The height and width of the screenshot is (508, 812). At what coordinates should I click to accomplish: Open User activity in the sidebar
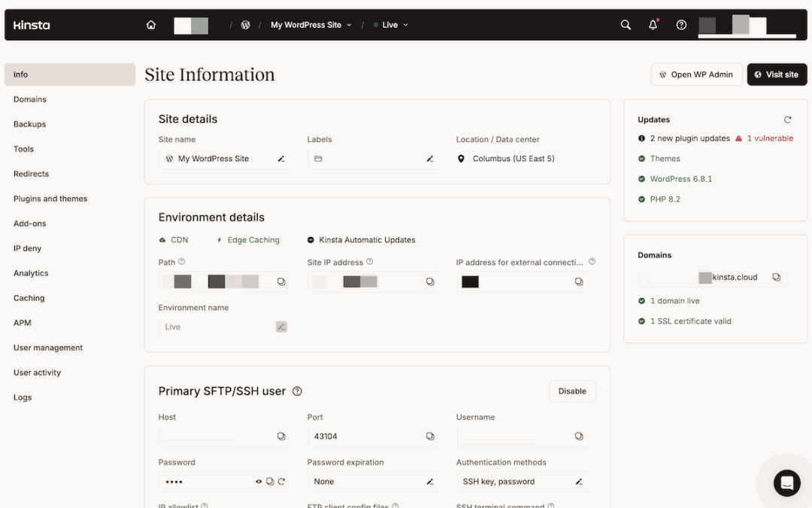coord(38,373)
